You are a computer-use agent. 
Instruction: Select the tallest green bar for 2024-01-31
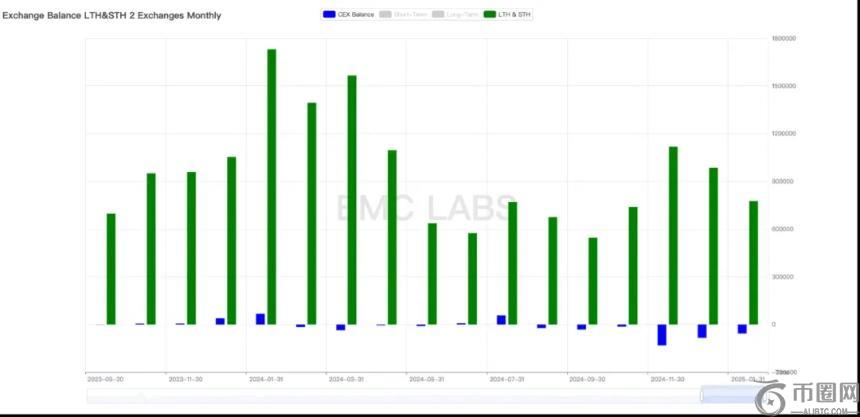point(272,186)
